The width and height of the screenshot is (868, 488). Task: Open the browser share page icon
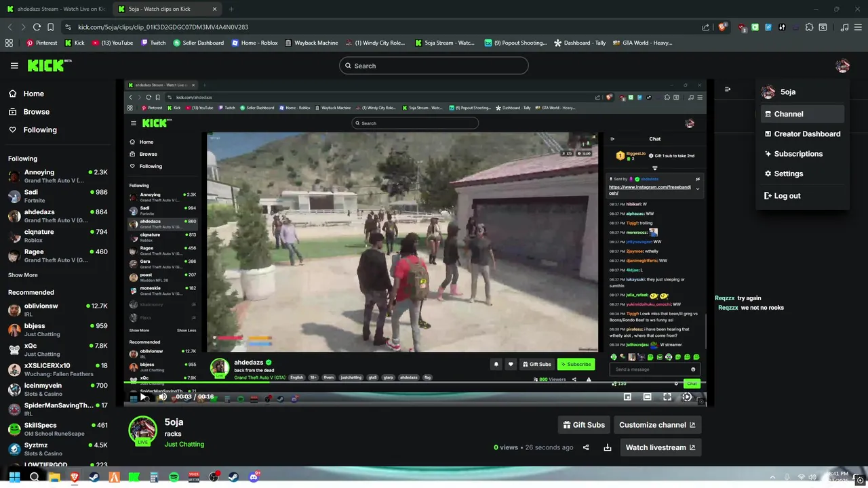coord(705,27)
